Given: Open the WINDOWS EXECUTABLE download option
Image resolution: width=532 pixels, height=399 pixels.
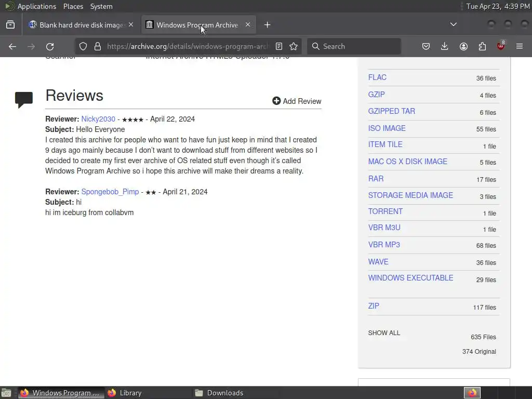Looking at the screenshot, I should tap(411, 278).
